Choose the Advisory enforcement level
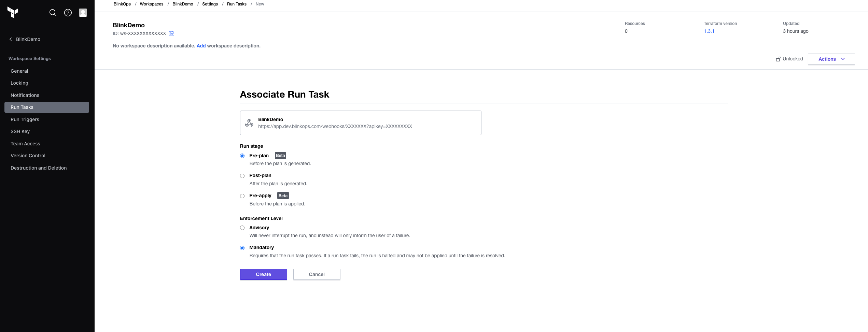868x332 pixels. coord(242,228)
